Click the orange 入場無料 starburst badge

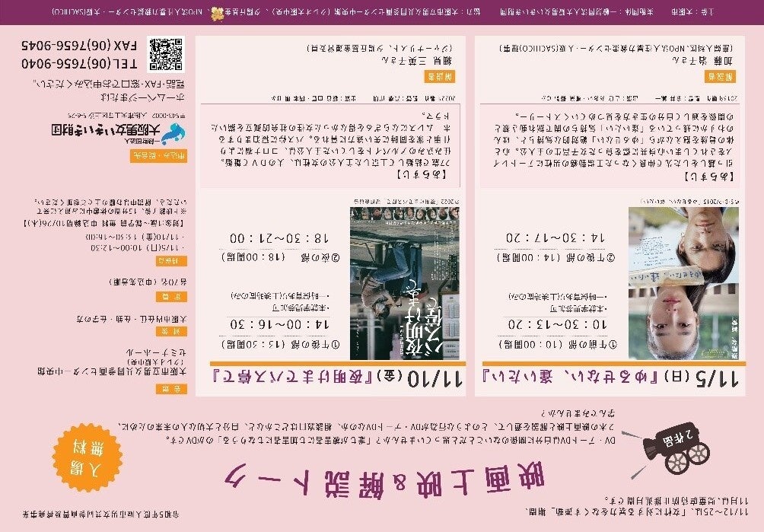point(88,457)
